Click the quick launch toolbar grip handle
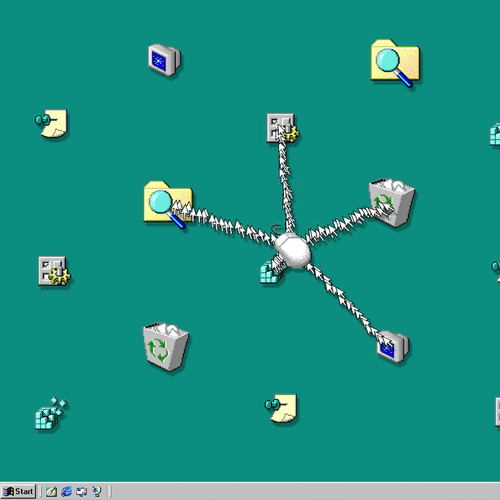The height and width of the screenshot is (500, 500). [x=41, y=491]
